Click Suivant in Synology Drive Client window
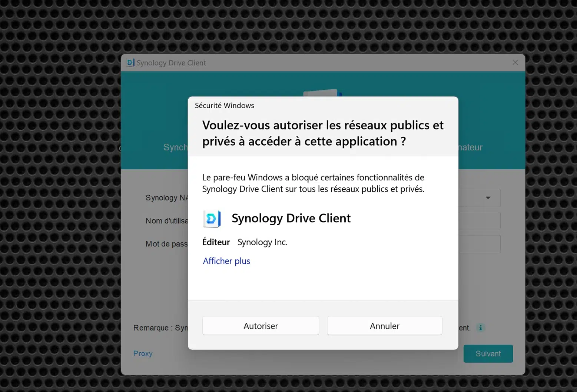Viewport: 577px width, 392px height. point(488,353)
